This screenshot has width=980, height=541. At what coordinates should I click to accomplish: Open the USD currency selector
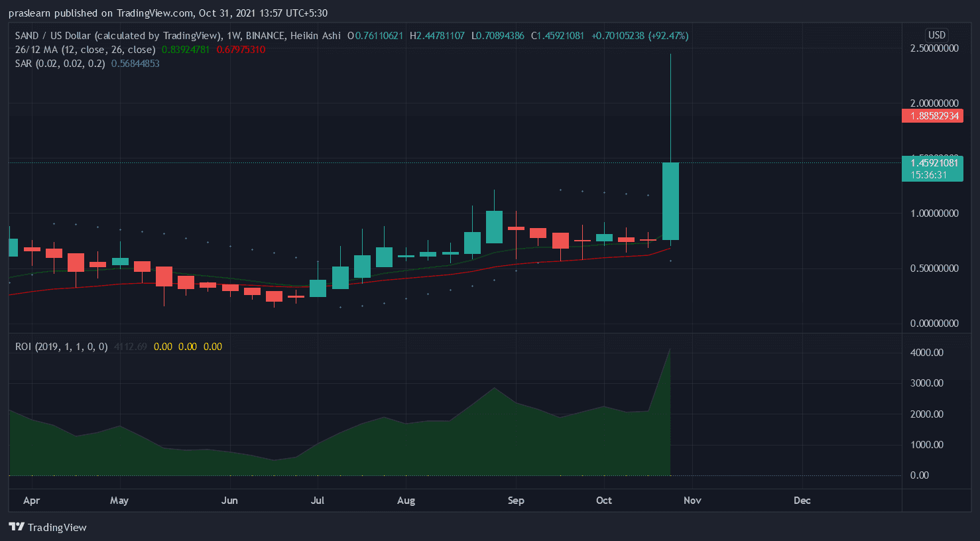point(936,35)
